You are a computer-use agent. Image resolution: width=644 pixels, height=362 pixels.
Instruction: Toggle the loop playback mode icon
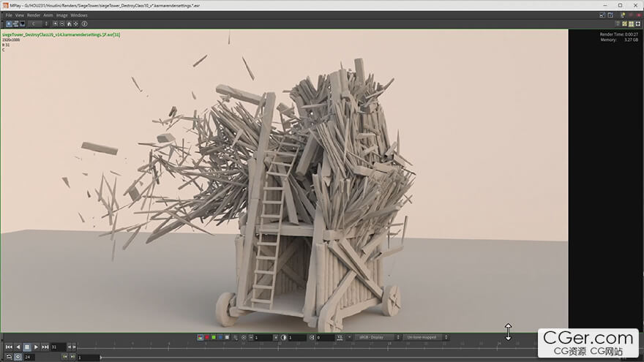[x=8, y=356]
